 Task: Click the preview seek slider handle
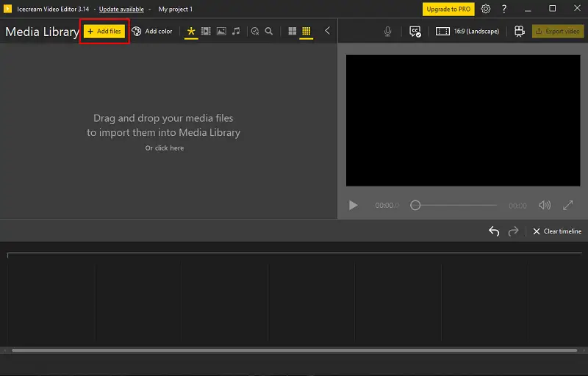(x=415, y=205)
